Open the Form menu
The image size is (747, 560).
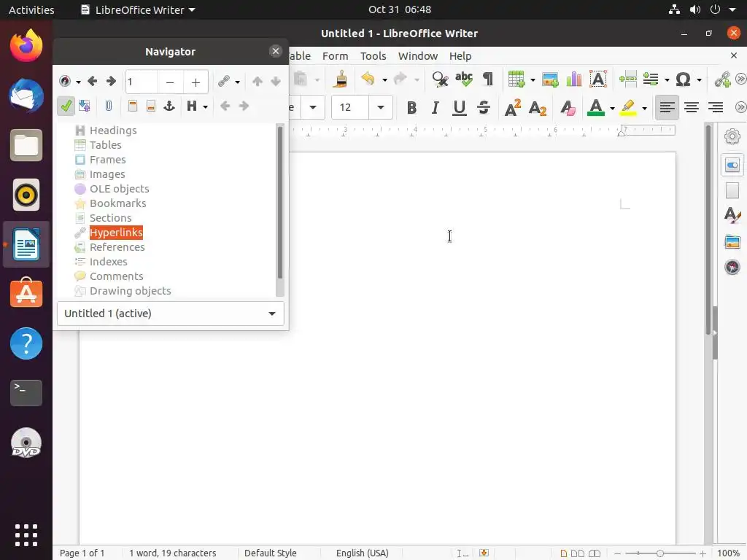[336, 55]
